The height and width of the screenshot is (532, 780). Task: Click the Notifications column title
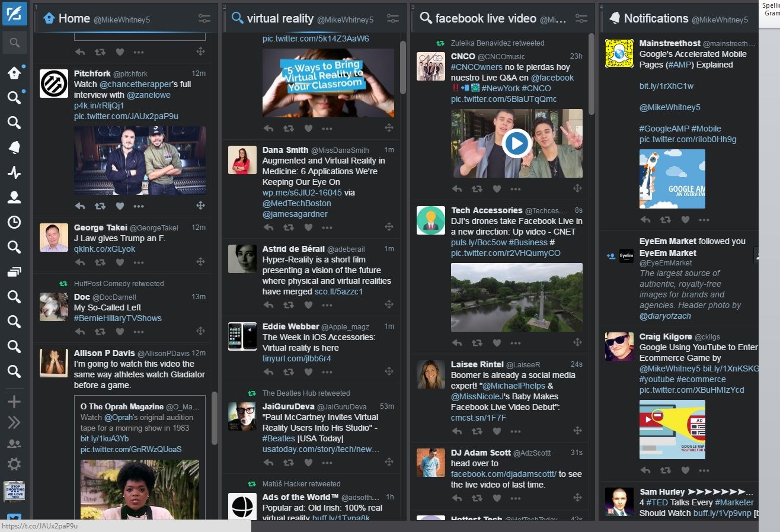(x=656, y=18)
